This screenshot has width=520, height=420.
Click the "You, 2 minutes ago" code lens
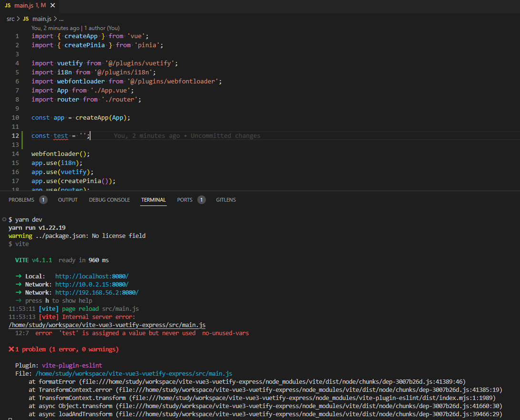pyautogui.click(x=55, y=28)
